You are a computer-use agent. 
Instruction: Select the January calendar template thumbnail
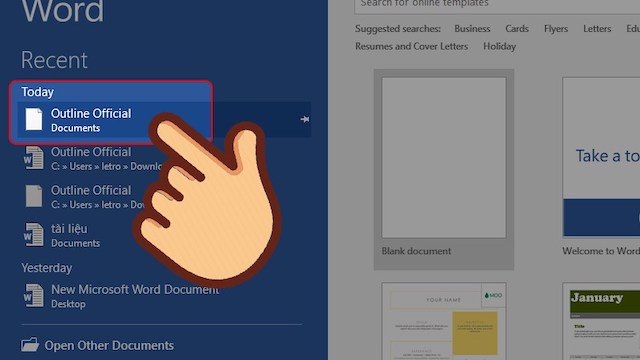tap(601, 321)
